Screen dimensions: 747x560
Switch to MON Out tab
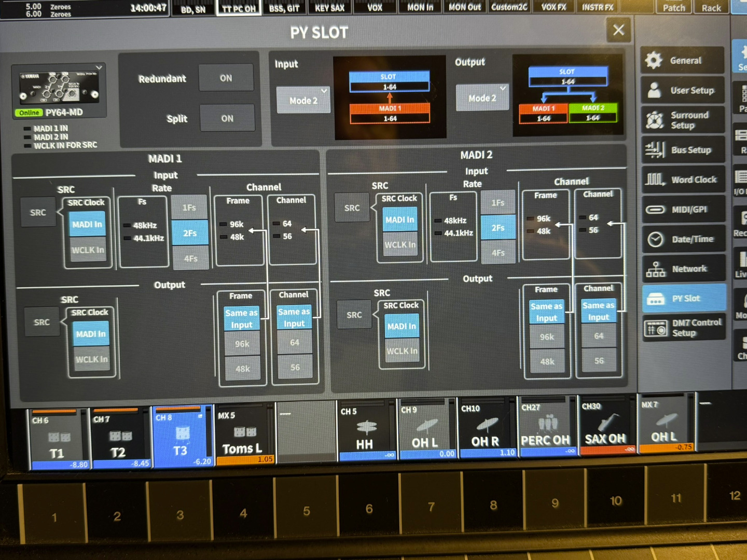[x=465, y=7]
